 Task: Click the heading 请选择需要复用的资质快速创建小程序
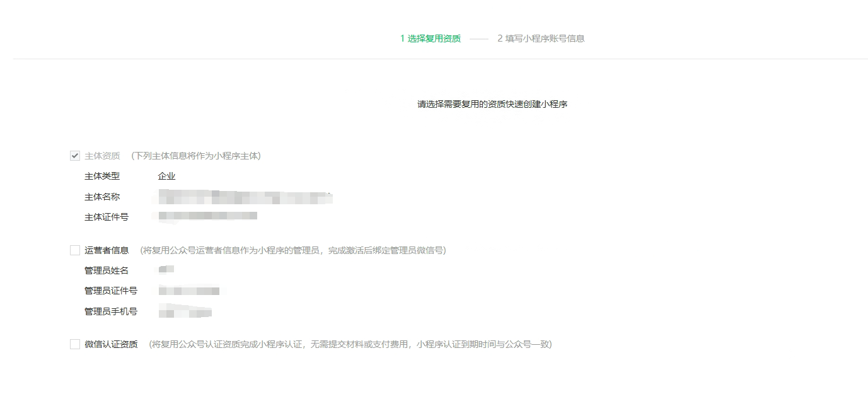tap(492, 104)
